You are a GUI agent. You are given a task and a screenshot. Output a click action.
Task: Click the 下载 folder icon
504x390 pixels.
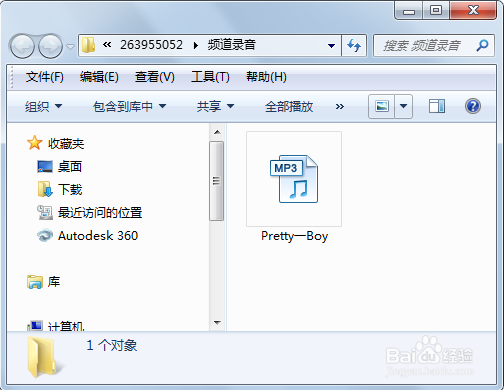click(x=45, y=189)
